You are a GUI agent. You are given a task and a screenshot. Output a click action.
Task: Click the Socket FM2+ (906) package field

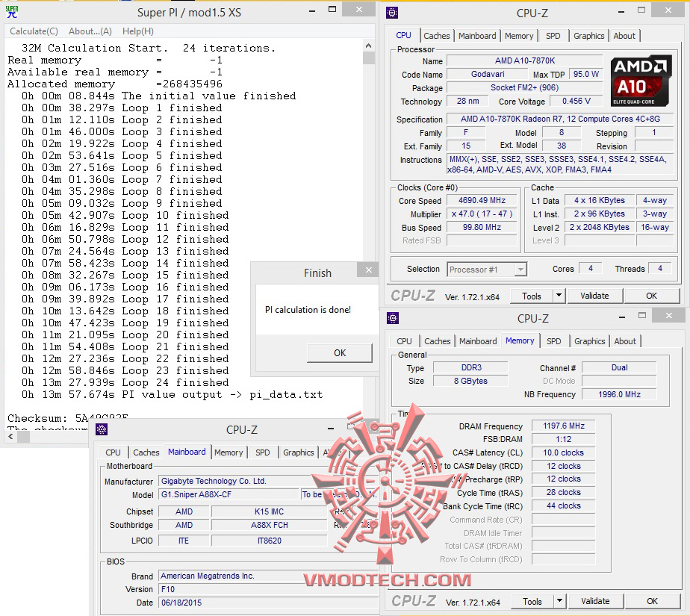[x=525, y=87]
